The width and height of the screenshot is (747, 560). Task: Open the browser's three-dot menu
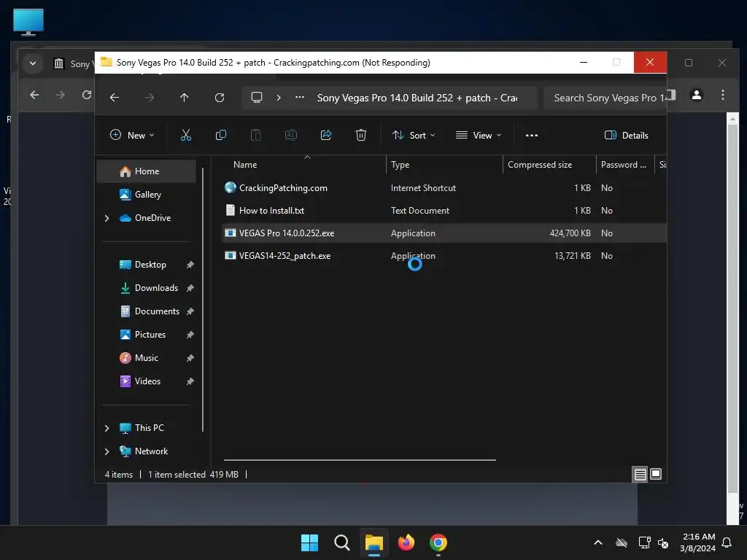[723, 95]
